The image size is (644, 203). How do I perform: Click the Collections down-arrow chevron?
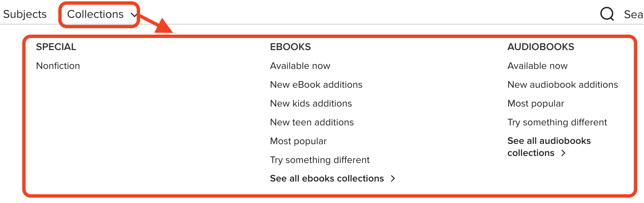(x=134, y=15)
